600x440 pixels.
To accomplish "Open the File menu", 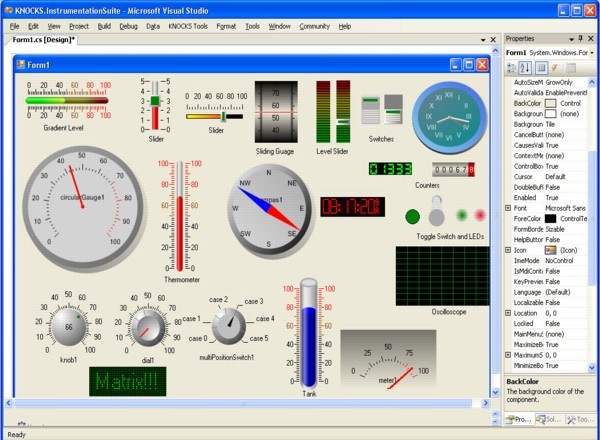I will [15, 26].
